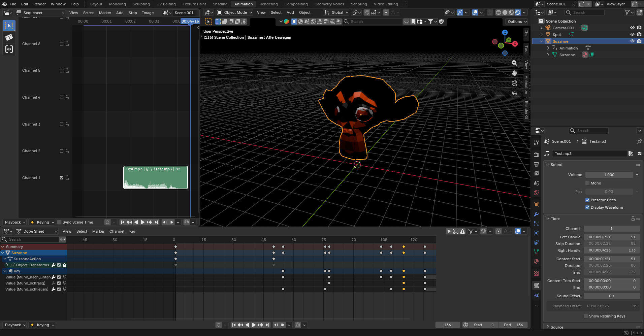Expand the Object Transforms channel group
The image size is (644, 336).
(x=7, y=265)
